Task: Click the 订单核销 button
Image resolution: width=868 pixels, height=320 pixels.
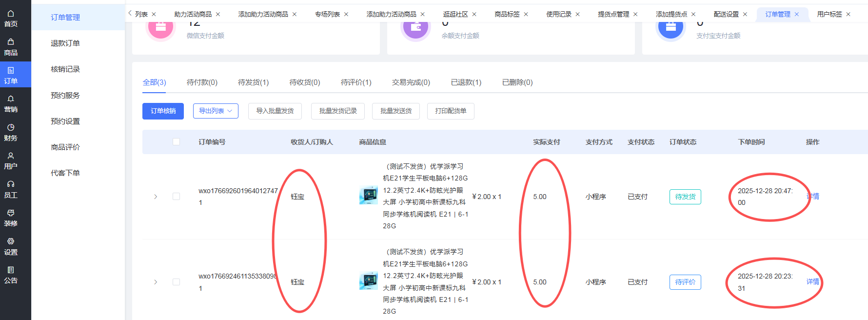Action: coord(163,111)
